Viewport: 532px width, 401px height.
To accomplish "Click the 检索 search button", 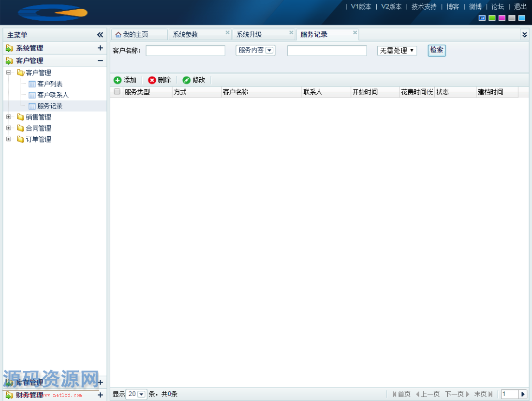I will pos(436,50).
